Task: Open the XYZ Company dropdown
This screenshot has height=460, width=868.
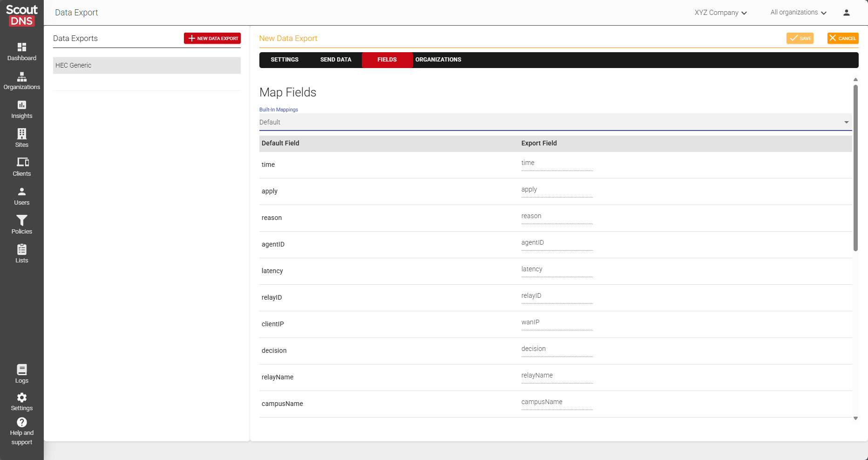Action: click(720, 13)
